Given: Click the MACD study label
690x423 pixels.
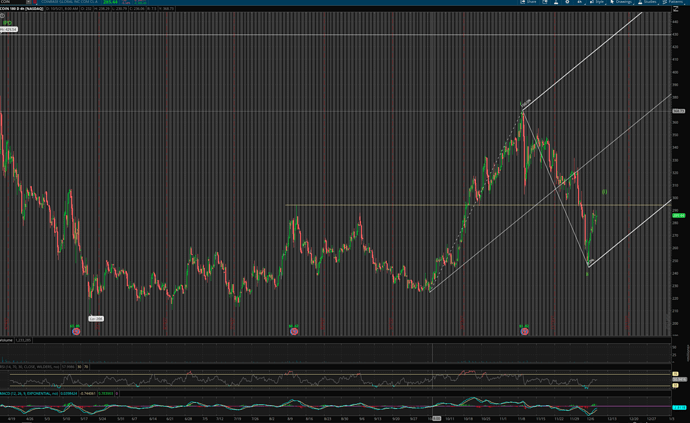Looking at the screenshot, I should tap(29, 394).
